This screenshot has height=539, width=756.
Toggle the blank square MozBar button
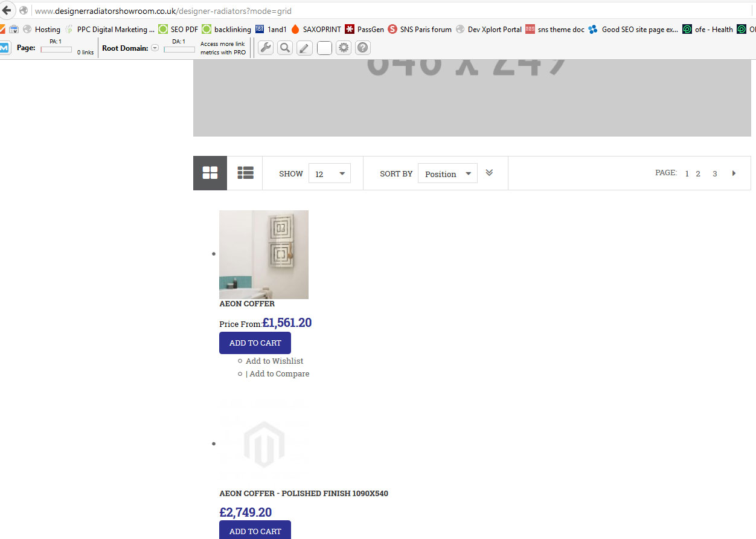pyautogui.click(x=324, y=48)
